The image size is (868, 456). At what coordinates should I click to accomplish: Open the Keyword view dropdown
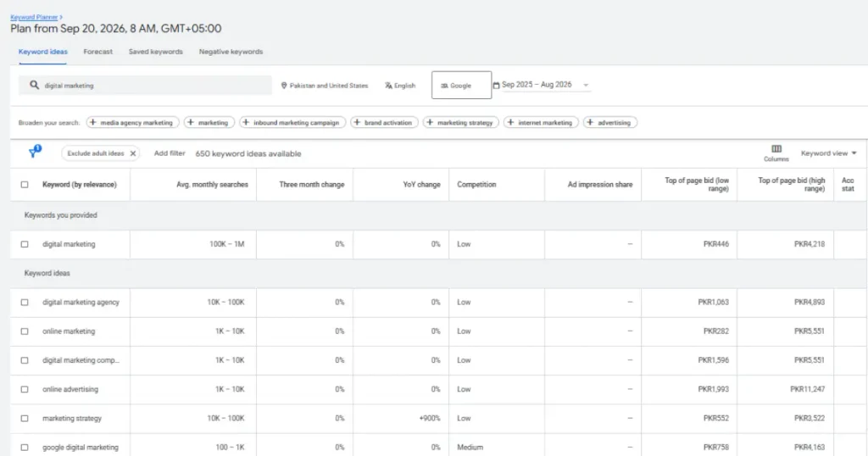click(828, 153)
